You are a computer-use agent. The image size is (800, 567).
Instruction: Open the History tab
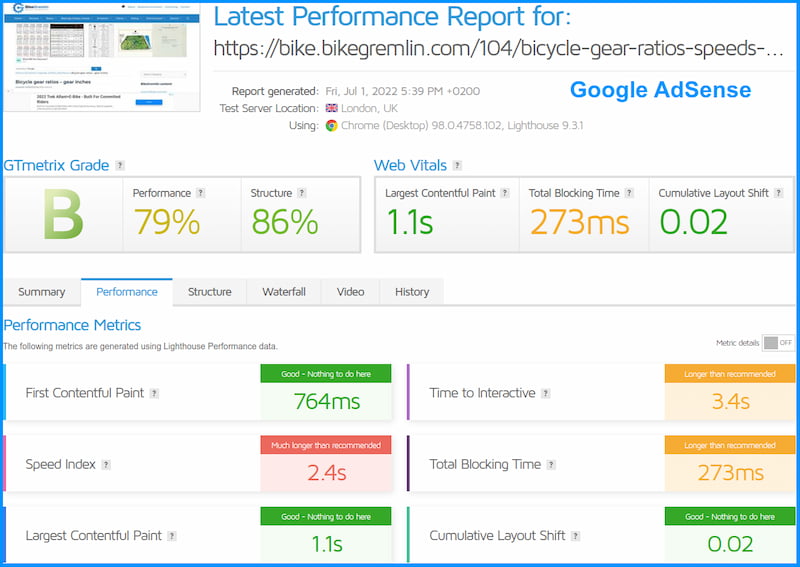[412, 292]
